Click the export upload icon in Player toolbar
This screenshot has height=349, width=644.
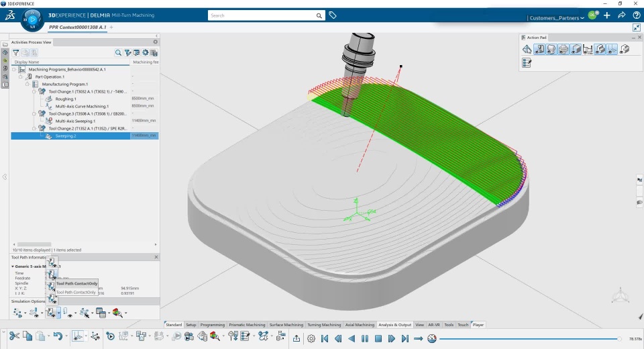pos(297,338)
